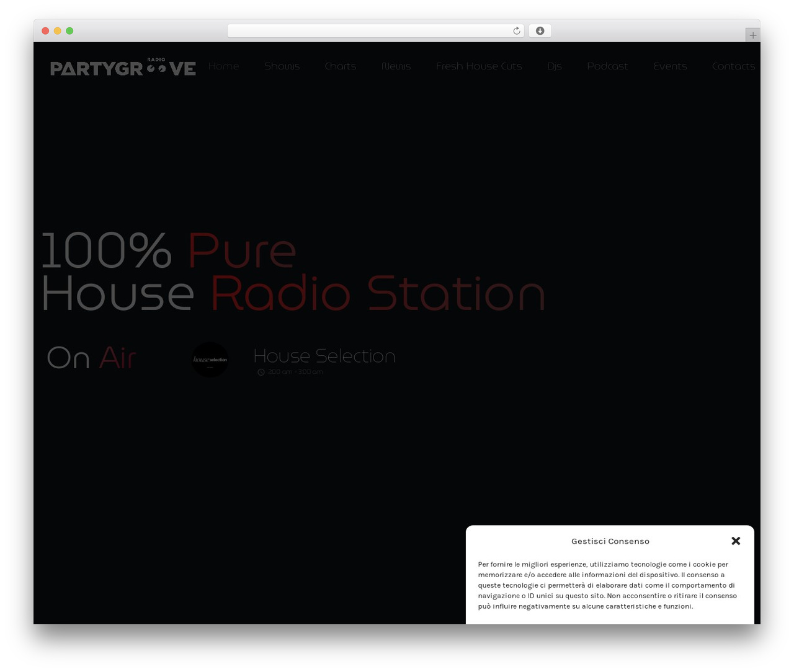View the Events page
This screenshot has width=794, height=672.
click(671, 66)
